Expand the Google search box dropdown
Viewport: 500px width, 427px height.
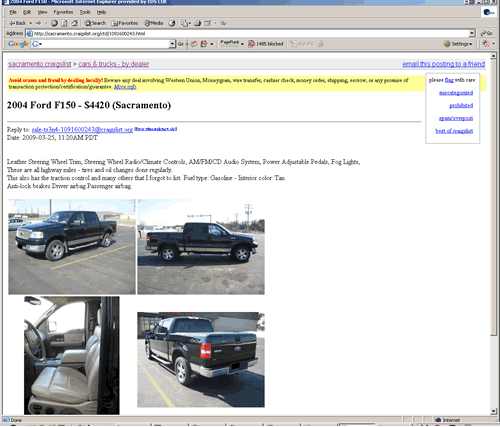172,44
